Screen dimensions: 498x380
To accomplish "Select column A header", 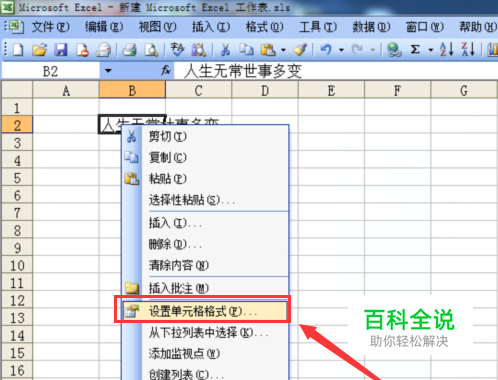I will tap(66, 90).
